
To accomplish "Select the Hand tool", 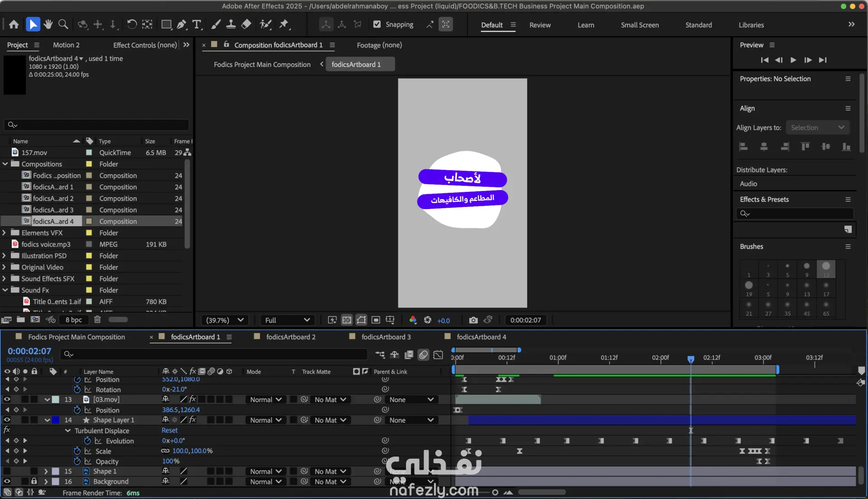I will point(48,24).
